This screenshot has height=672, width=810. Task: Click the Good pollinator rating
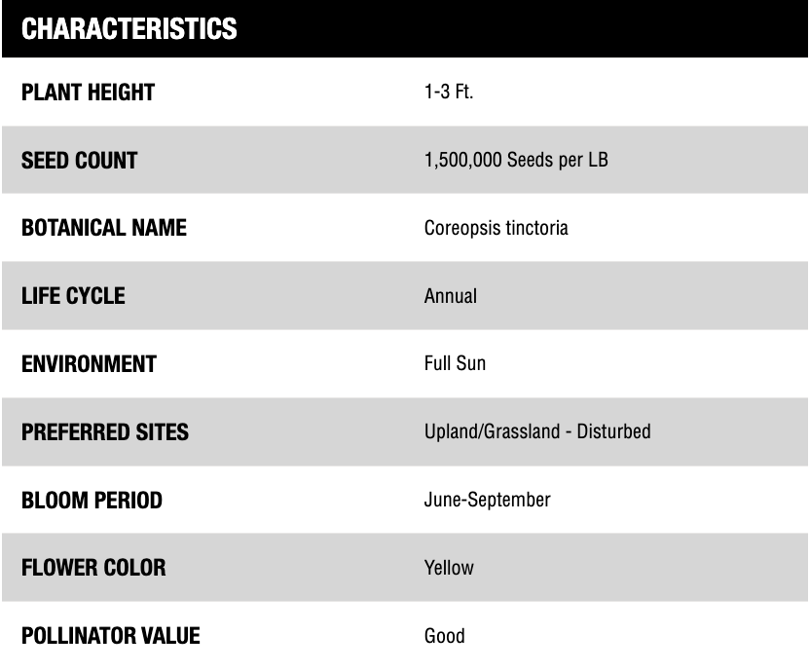(445, 636)
